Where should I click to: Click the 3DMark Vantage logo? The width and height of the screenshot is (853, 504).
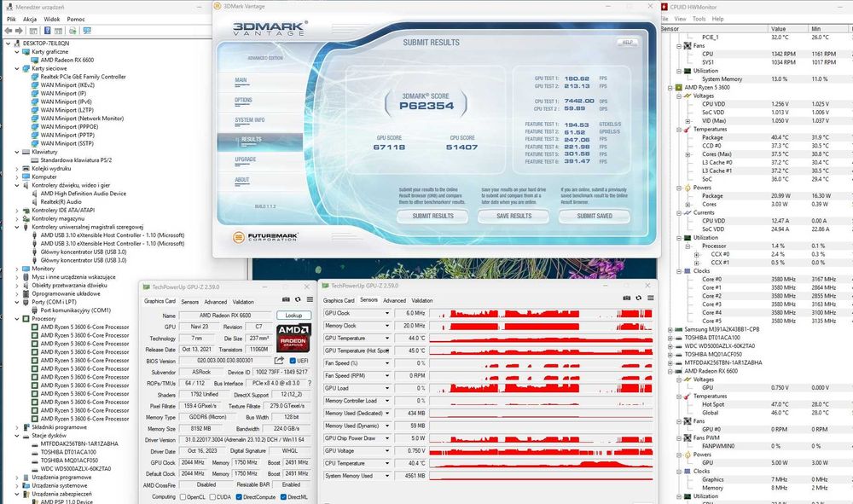[270, 28]
